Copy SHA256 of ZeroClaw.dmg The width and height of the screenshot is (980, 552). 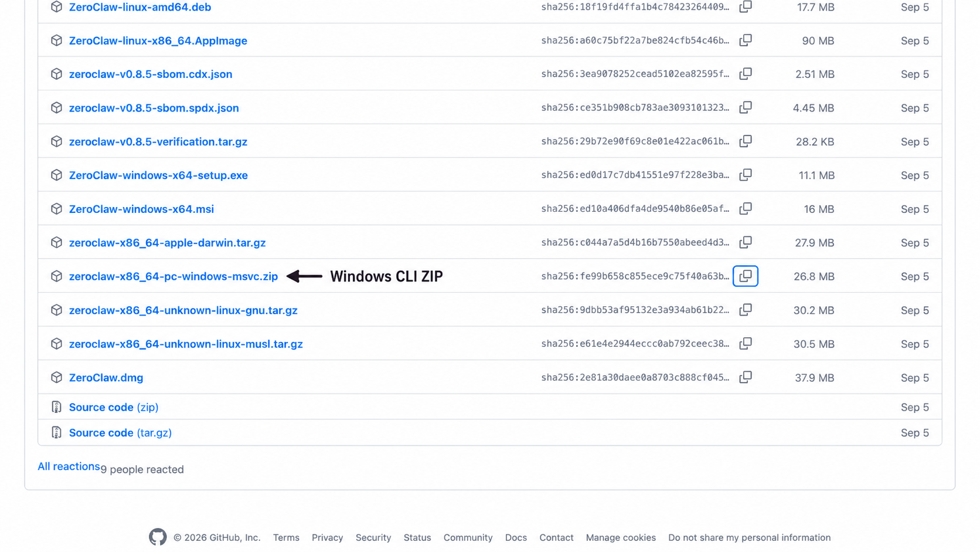coord(745,378)
